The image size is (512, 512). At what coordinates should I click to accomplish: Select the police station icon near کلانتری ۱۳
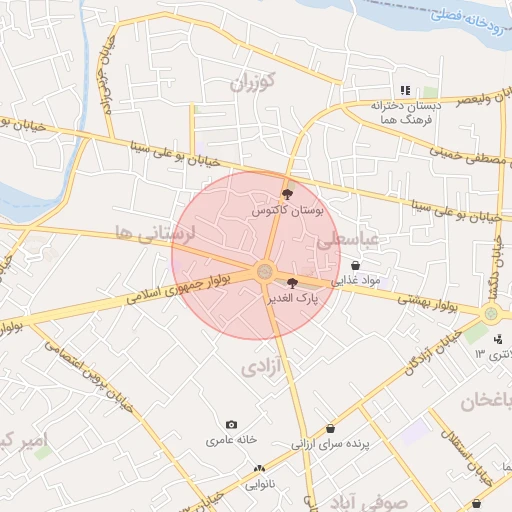click(x=498, y=339)
